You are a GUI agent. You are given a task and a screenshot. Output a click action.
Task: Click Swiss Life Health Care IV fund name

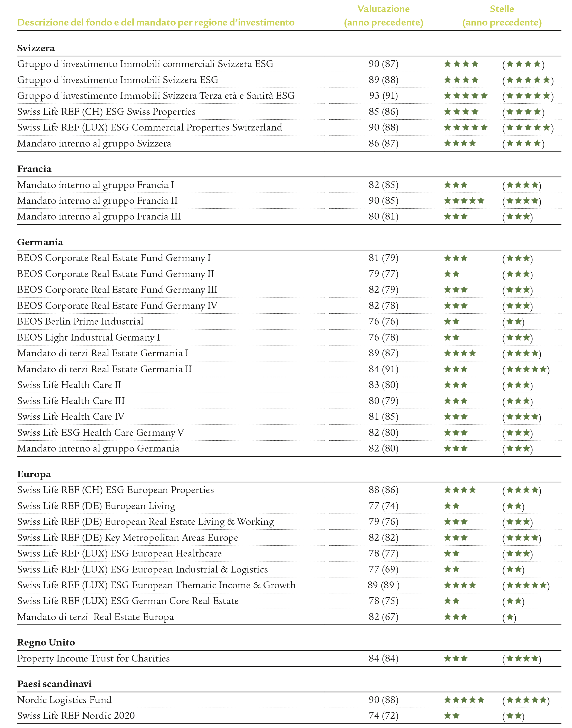pyautogui.click(x=71, y=417)
